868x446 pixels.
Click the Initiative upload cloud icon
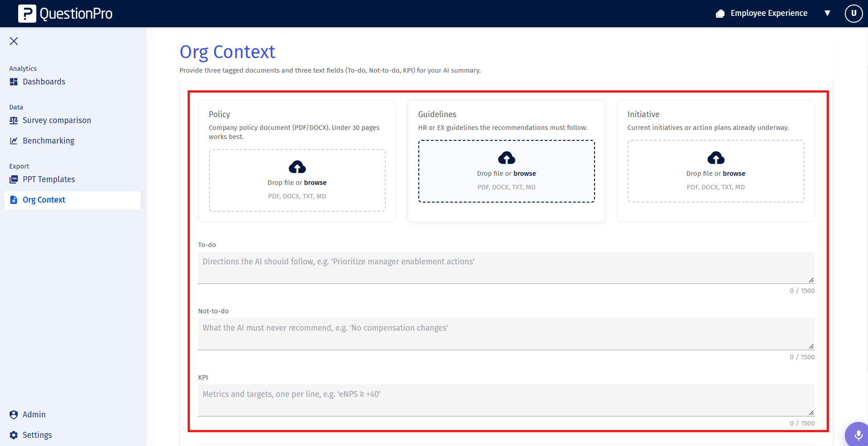716,158
